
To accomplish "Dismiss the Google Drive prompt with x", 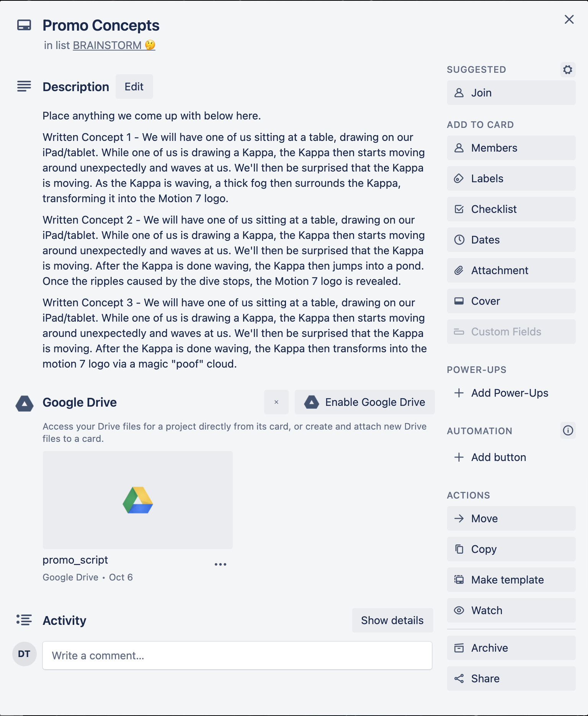I will (276, 402).
